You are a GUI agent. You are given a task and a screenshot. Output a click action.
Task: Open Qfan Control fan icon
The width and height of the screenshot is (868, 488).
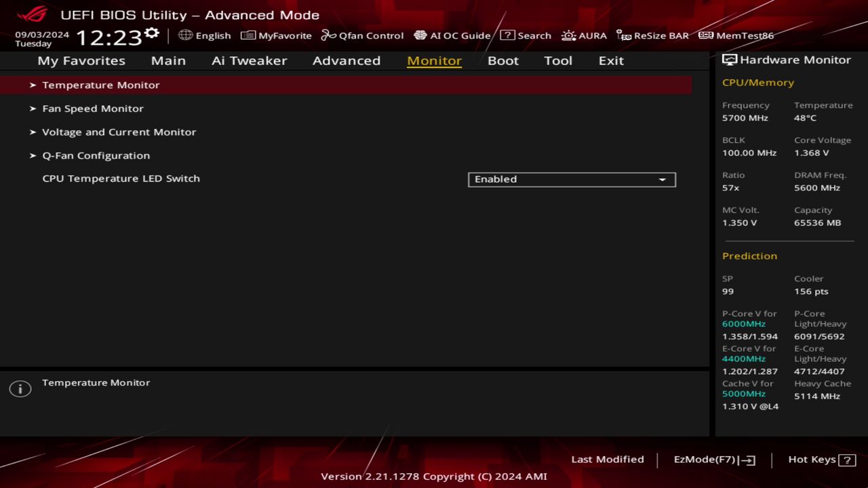coord(329,35)
